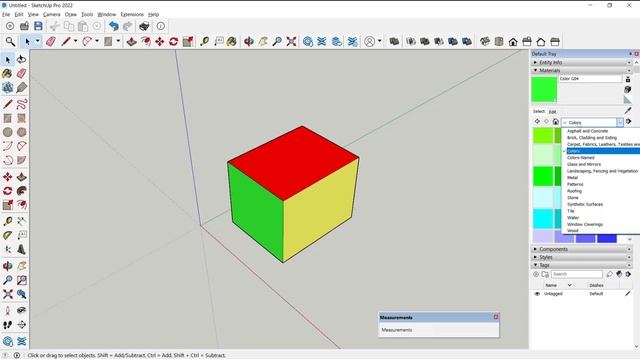This screenshot has height=360, width=640.
Task: Click the Undo arrow icon
Action: tap(113, 26)
